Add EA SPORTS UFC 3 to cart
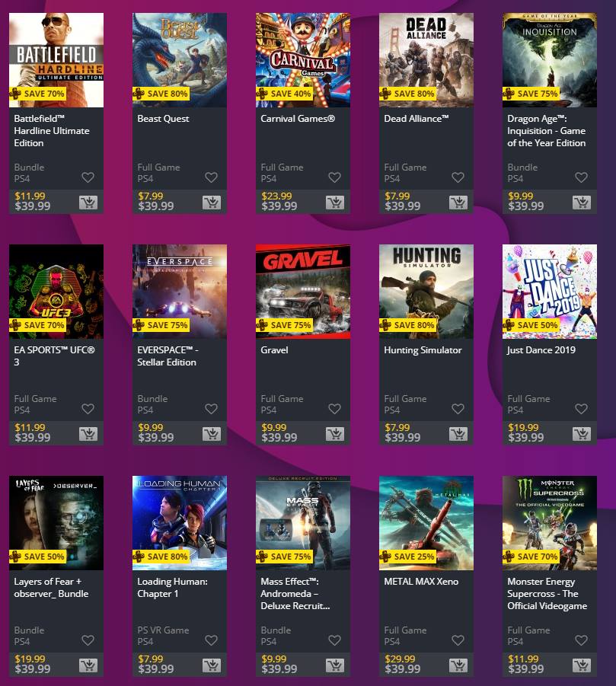Image resolution: width=616 pixels, height=686 pixels. pyautogui.click(x=88, y=434)
